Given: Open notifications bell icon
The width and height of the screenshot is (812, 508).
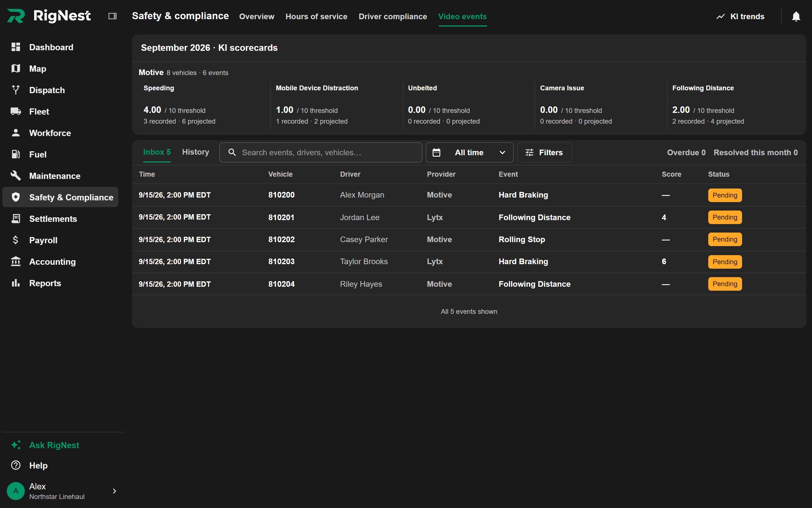Looking at the screenshot, I should 796,16.
